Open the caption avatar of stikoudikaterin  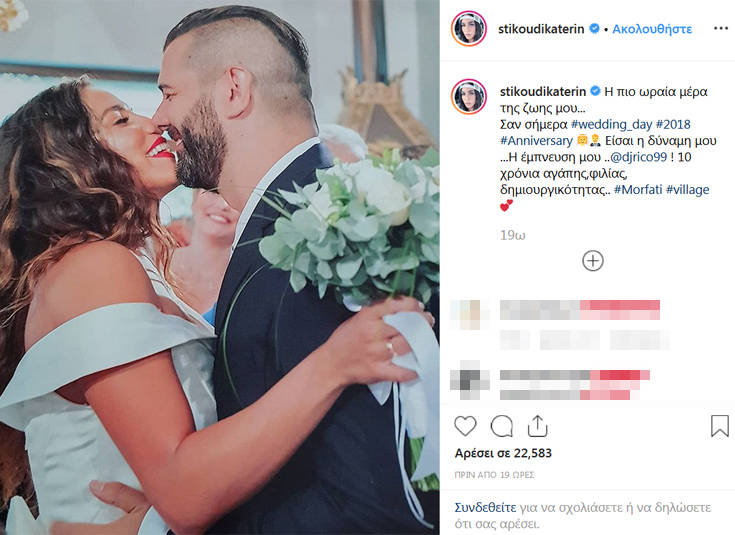click(469, 97)
